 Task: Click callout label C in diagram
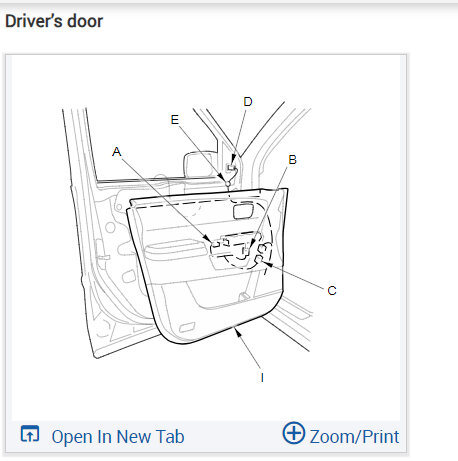pyautogui.click(x=332, y=291)
